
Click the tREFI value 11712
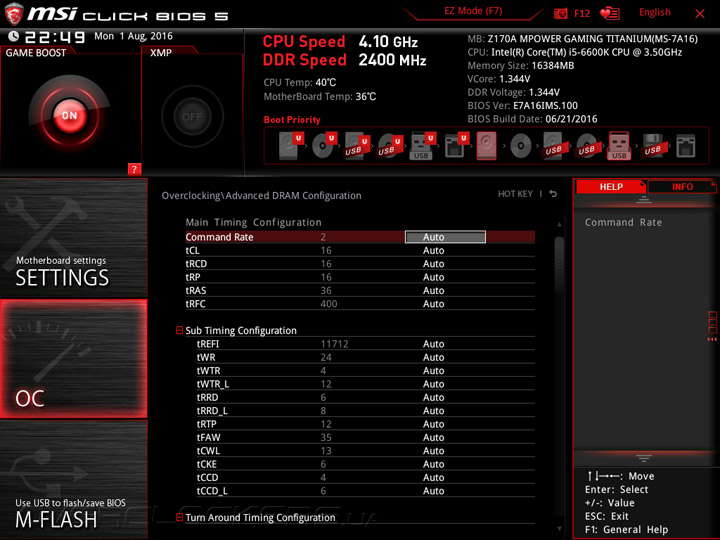(x=334, y=344)
